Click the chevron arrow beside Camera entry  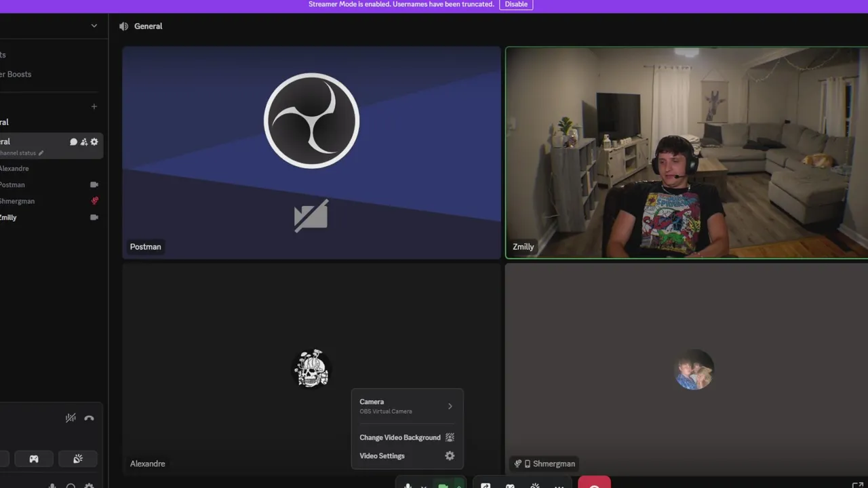[x=450, y=406]
